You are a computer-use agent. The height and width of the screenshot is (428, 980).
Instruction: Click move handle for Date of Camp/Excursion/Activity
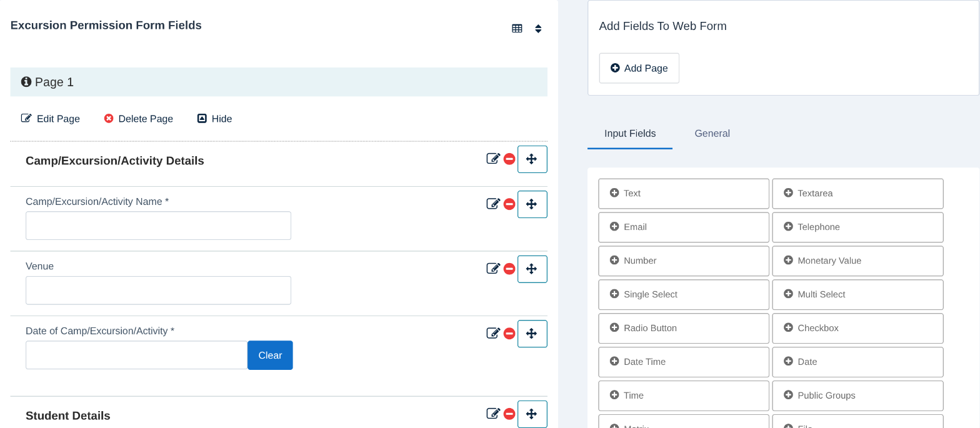tap(532, 334)
